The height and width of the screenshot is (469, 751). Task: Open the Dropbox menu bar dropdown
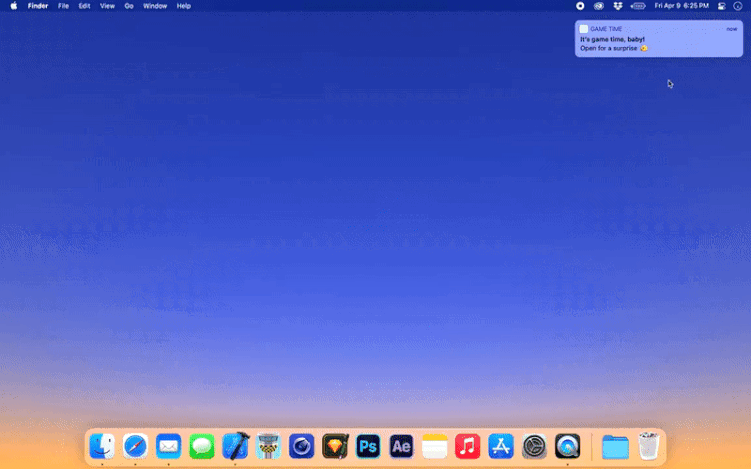617,6
